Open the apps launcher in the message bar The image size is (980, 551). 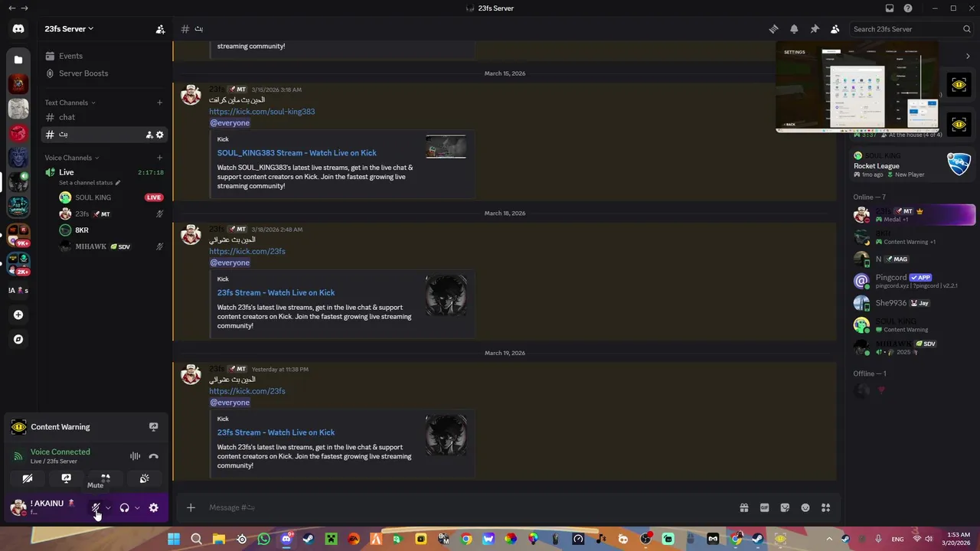(825, 507)
